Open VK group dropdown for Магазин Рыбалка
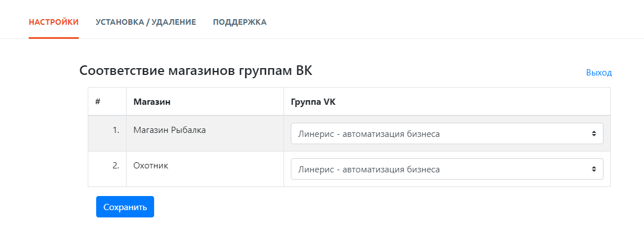This screenshot has width=644, height=227. click(447, 134)
